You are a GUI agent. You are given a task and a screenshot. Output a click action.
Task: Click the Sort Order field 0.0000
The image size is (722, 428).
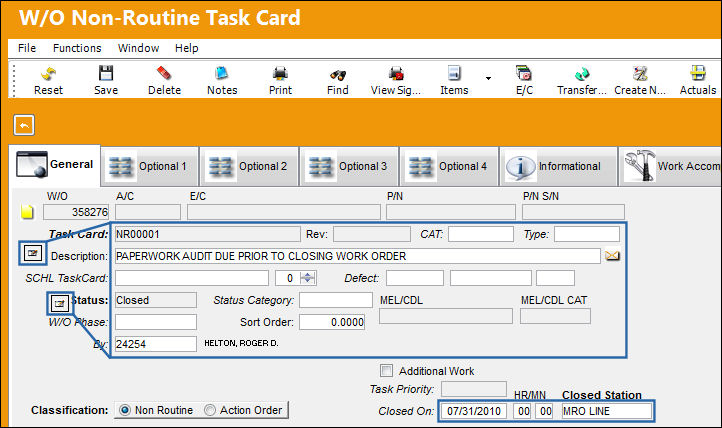coord(332,322)
